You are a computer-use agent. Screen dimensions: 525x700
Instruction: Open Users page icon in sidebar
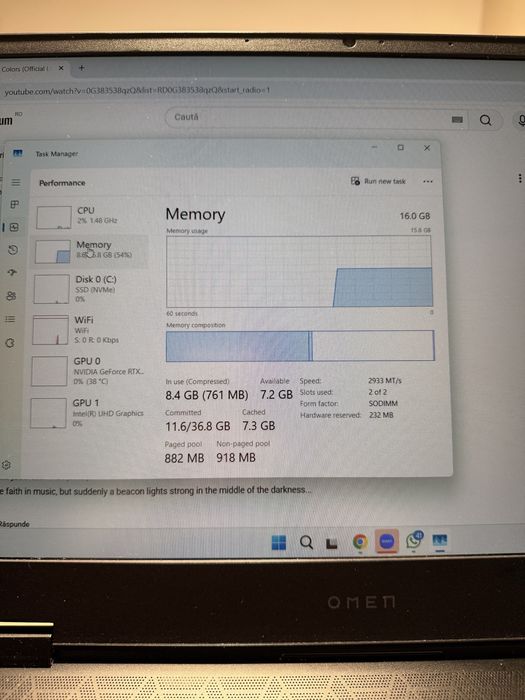[x=11, y=296]
